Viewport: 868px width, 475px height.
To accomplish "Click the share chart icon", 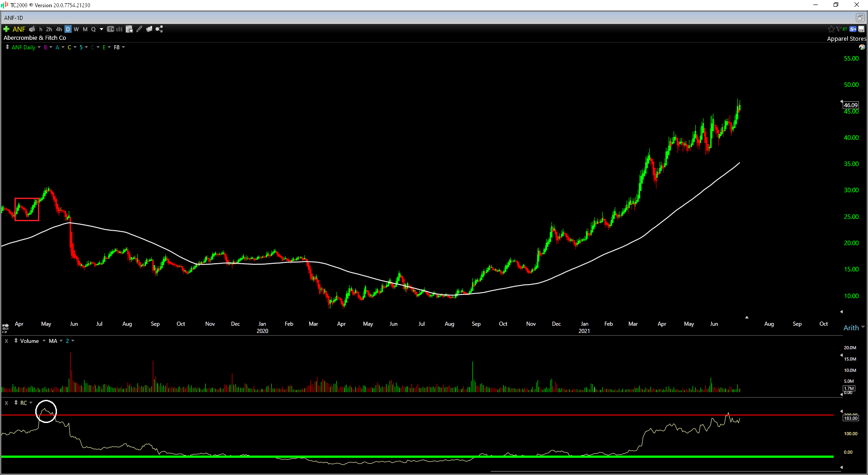I will click(159, 29).
